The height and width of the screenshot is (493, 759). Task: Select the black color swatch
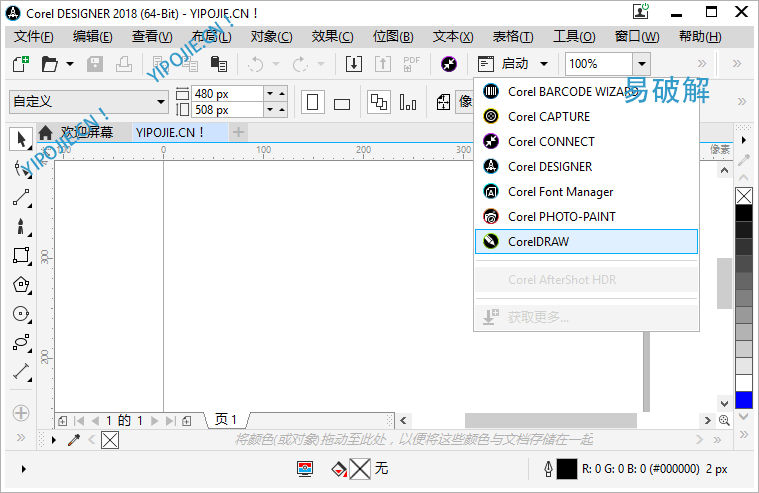point(744,213)
